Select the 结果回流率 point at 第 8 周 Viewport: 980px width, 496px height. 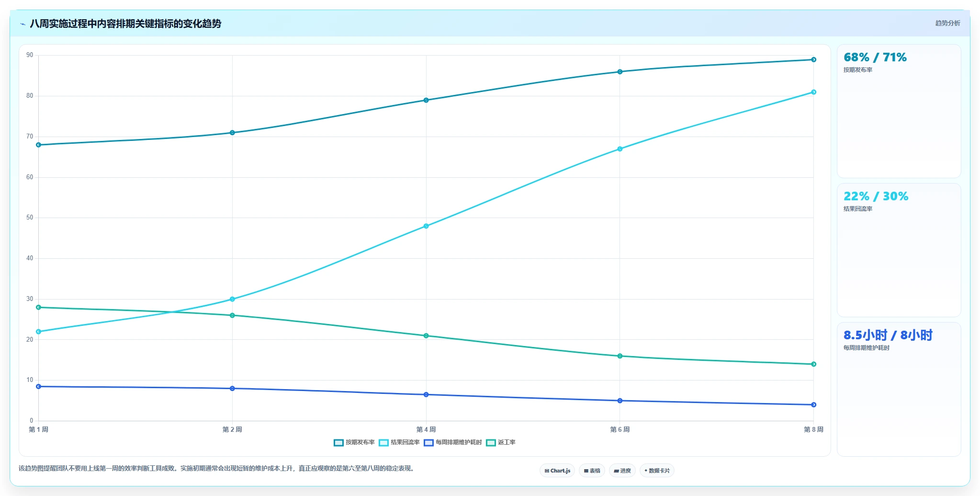point(813,92)
